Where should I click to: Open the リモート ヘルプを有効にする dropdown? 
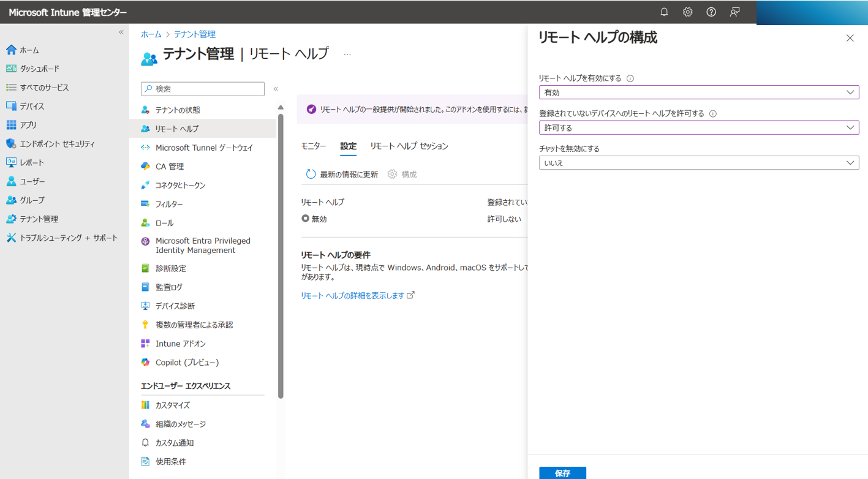click(x=699, y=92)
